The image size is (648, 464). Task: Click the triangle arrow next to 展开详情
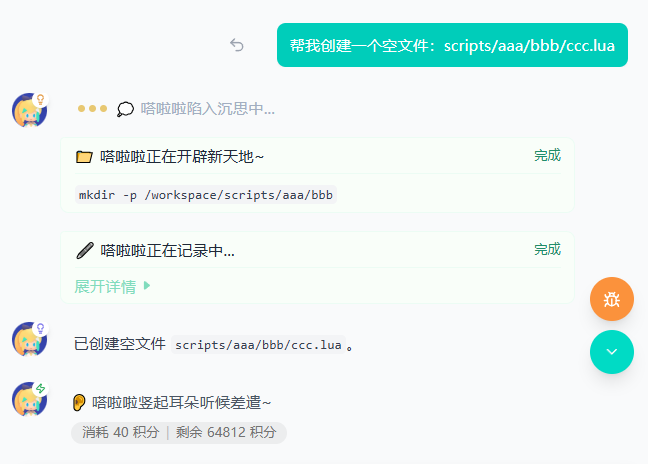(147, 286)
